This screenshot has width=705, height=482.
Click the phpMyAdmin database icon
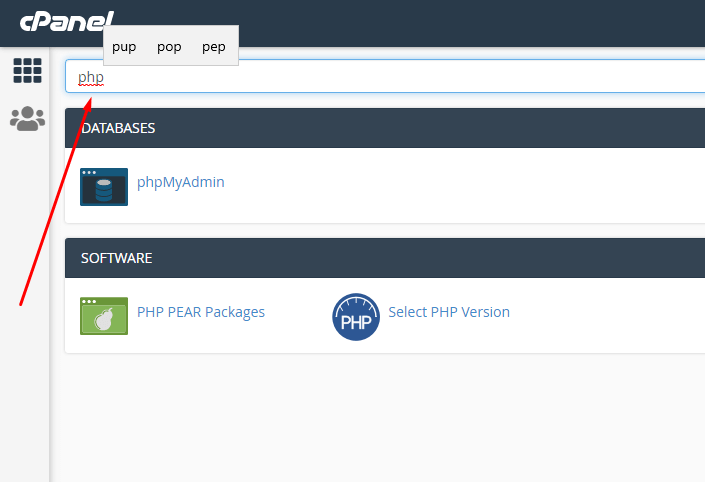pos(104,187)
